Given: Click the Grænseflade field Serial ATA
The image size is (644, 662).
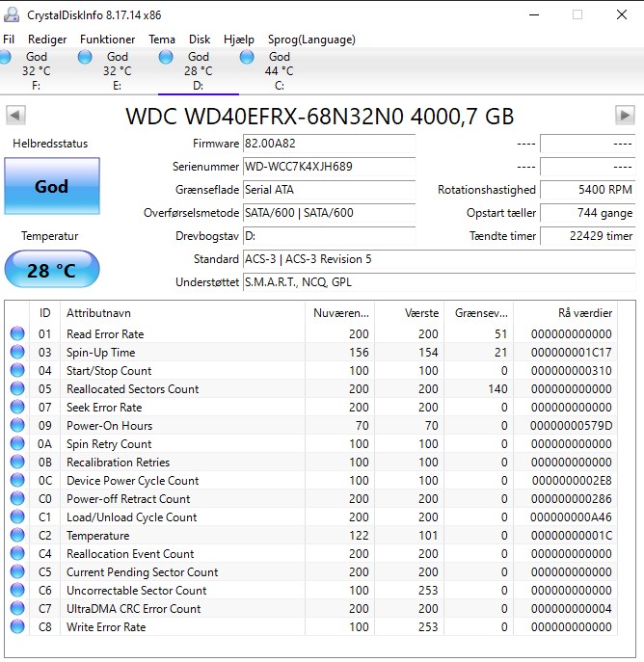Looking at the screenshot, I should point(330,190).
